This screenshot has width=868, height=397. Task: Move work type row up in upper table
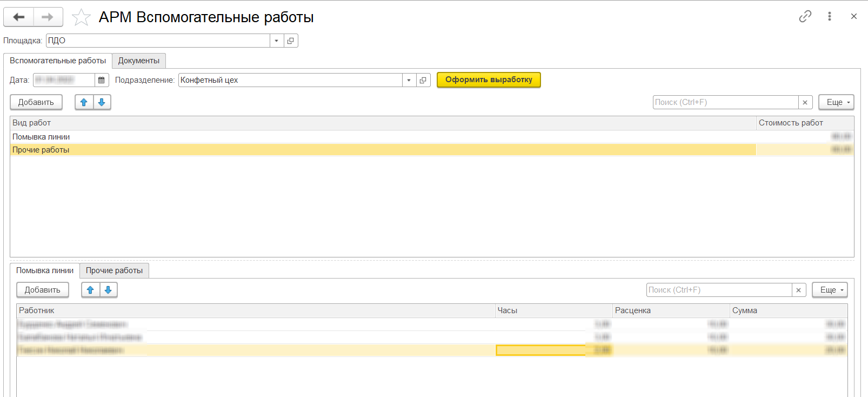pos(84,102)
